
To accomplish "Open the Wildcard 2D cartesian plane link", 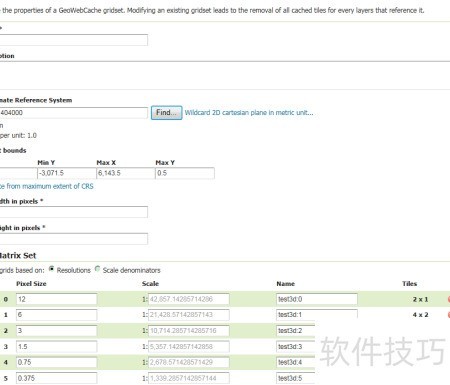I will tap(249, 113).
